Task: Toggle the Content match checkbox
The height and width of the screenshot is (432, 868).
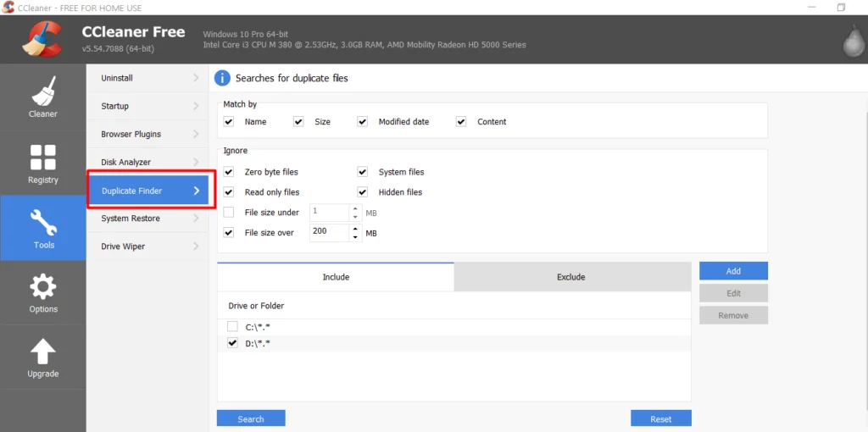Action: [461, 122]
